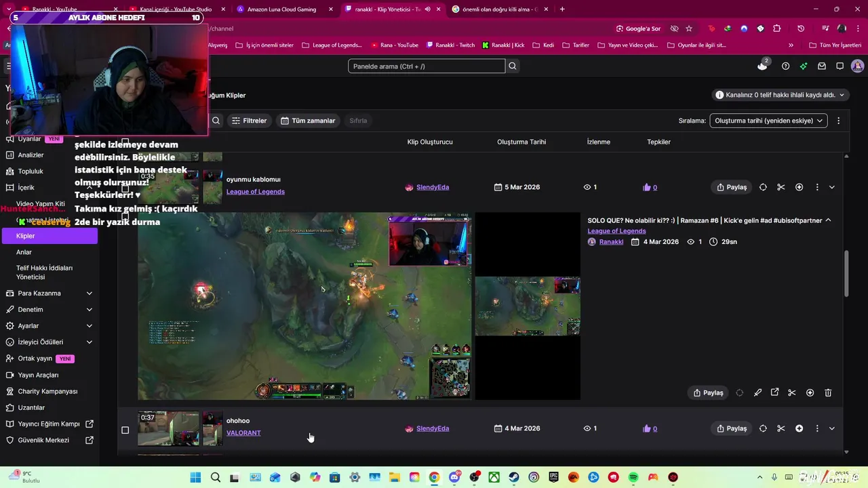Screen dimensions: 868x488
Task: Open Analizler in the sidebar
Action: click(31, 155)
